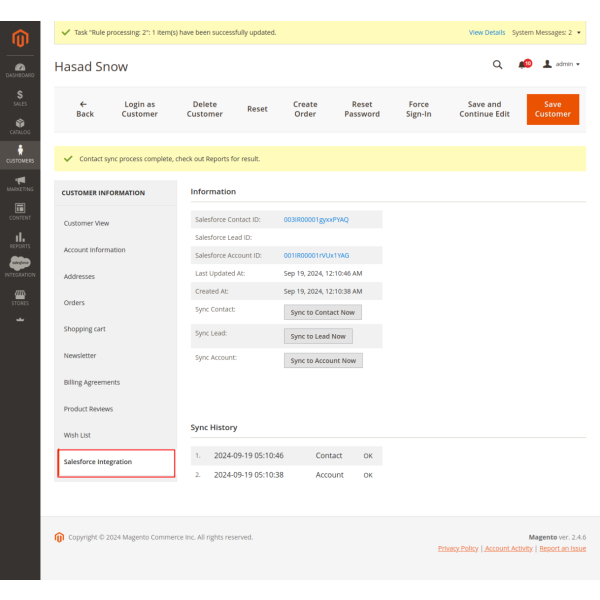Click the search magnifier icon

498,65
